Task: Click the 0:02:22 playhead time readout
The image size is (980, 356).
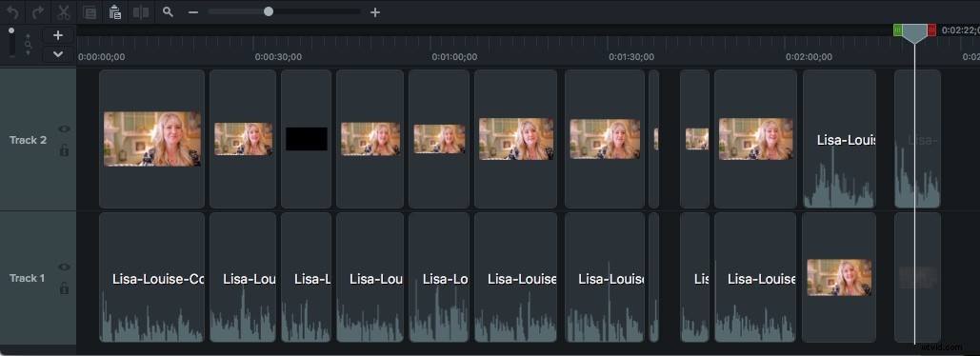Action: (x=960, y=30)
